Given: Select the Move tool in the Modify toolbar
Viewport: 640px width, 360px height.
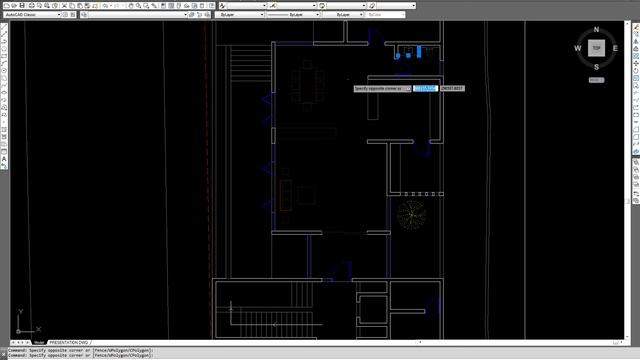Looking at the screenshot, I should [x=636, y=63].
